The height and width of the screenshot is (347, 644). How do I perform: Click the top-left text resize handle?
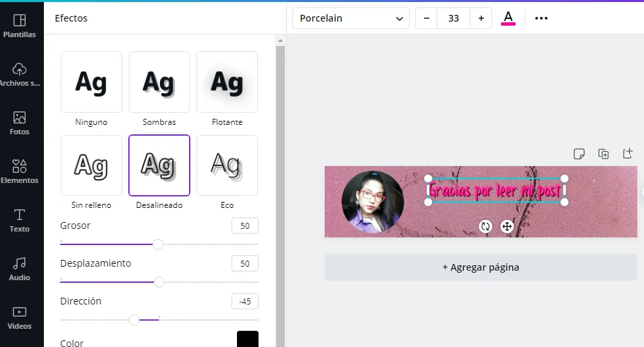[428, 178]
